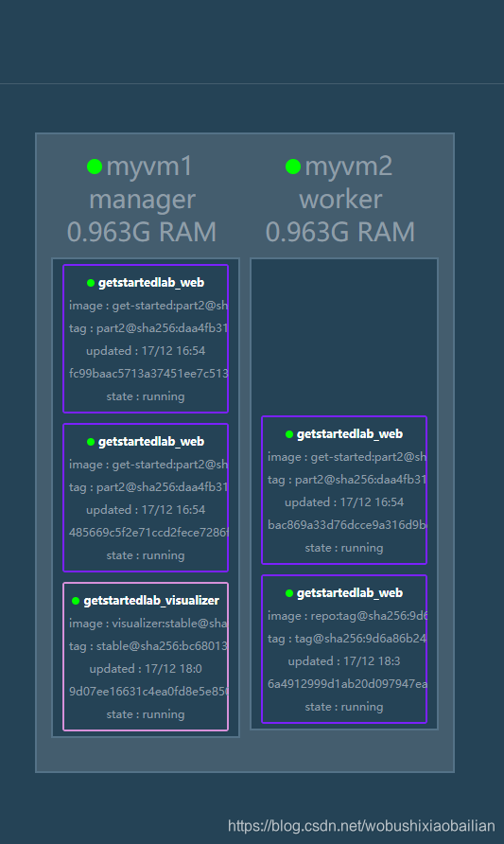Click the status dot on the fc99baac task card
The width and height of the screenshot is (504, 844).
tap(91, 283)
